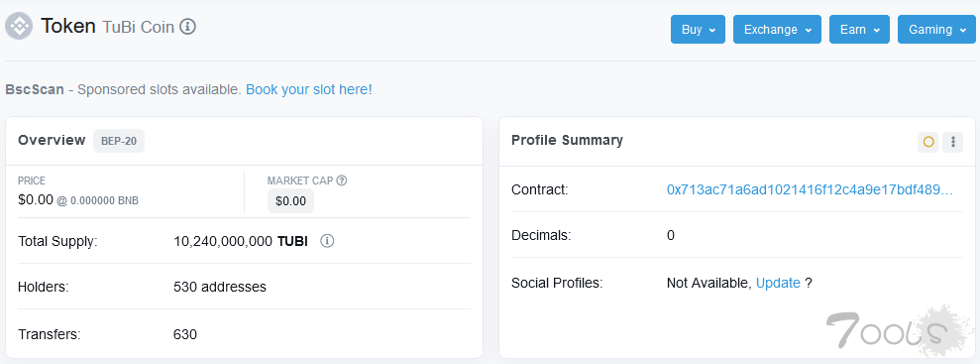Expand the Buy dropdown
This screenshot has width=980, height=364.
[x=699, y=30]
